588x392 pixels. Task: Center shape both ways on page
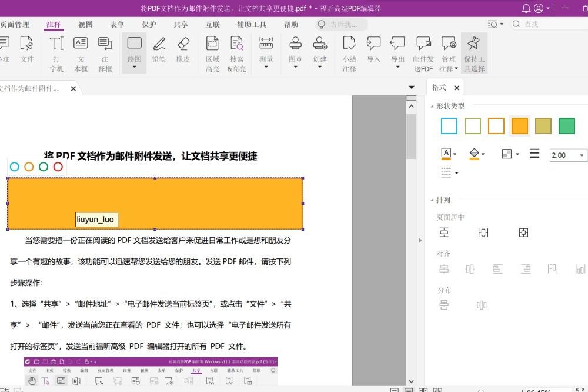[523, 233]
